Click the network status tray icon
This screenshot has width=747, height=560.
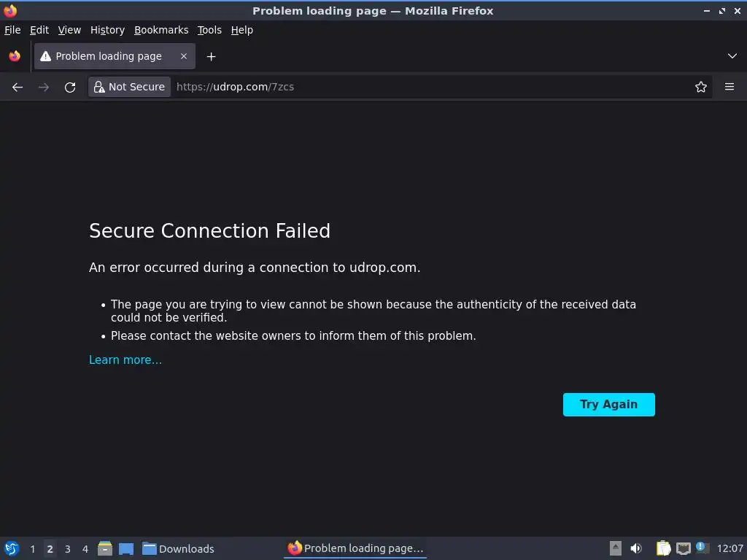click(x=684, y=548)
